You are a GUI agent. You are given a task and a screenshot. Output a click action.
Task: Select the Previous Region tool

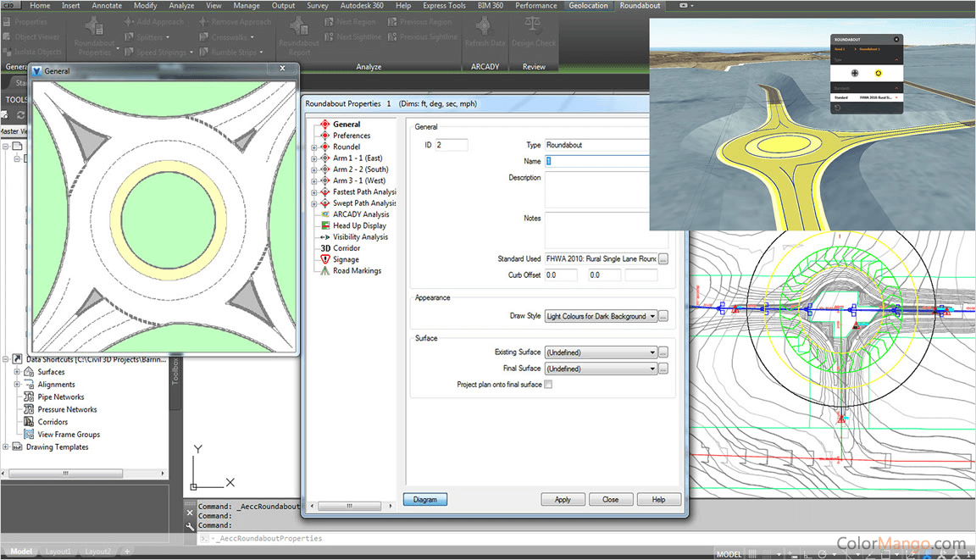coord(420,22)
